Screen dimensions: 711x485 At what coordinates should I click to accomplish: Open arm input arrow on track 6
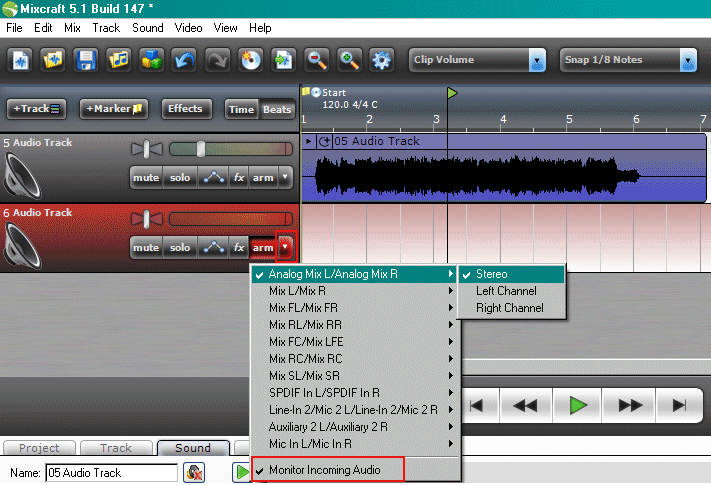point(285,247)
